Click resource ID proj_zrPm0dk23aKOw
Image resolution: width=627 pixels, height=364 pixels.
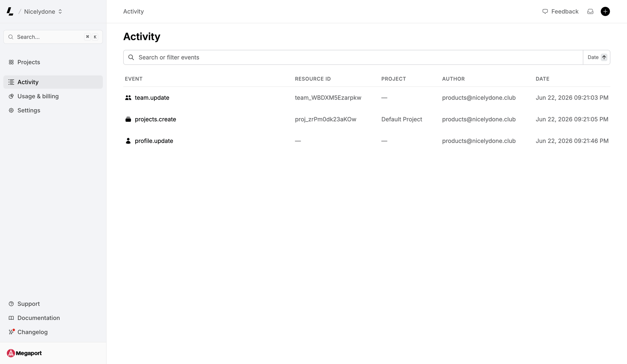click(326, 119)
